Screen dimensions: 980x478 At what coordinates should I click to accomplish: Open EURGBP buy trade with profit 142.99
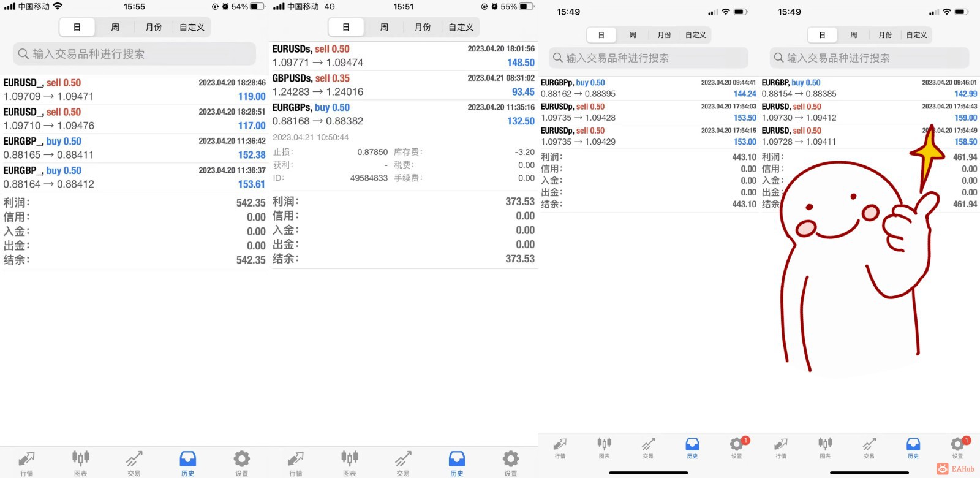click(x=869, y=88)
